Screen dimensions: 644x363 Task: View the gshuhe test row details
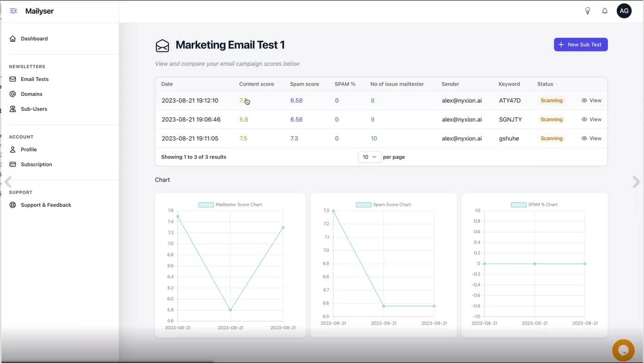(591, 138)
